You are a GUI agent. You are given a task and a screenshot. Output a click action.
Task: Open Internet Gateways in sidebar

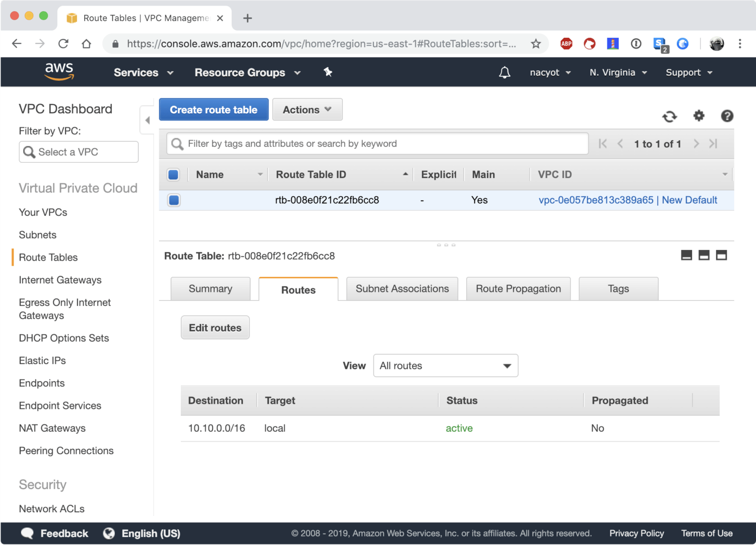60,280
